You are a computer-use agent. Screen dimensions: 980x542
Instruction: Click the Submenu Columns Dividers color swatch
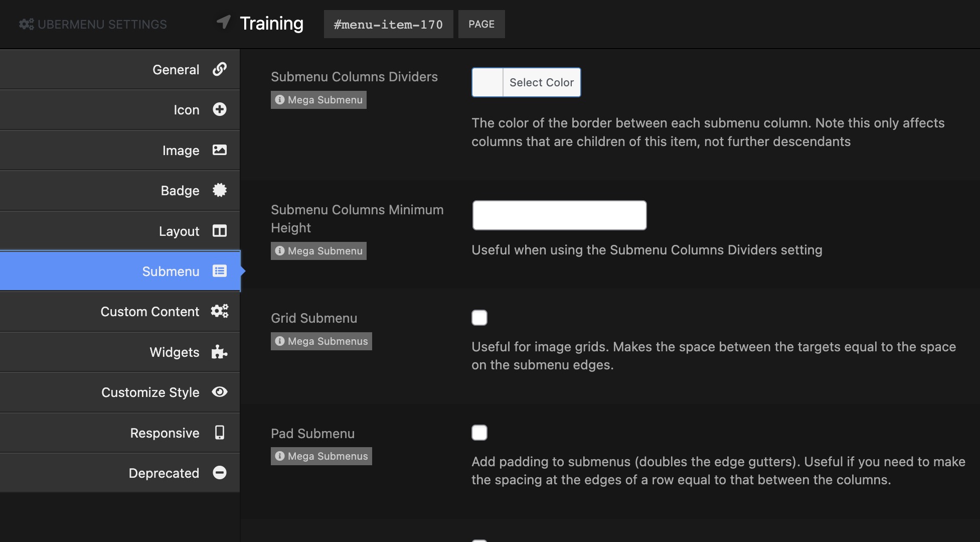coord(487,82)
